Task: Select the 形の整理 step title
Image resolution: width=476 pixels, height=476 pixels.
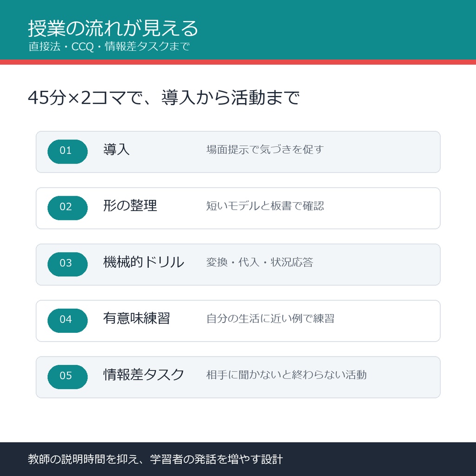Action: click(x=130, y=206)
